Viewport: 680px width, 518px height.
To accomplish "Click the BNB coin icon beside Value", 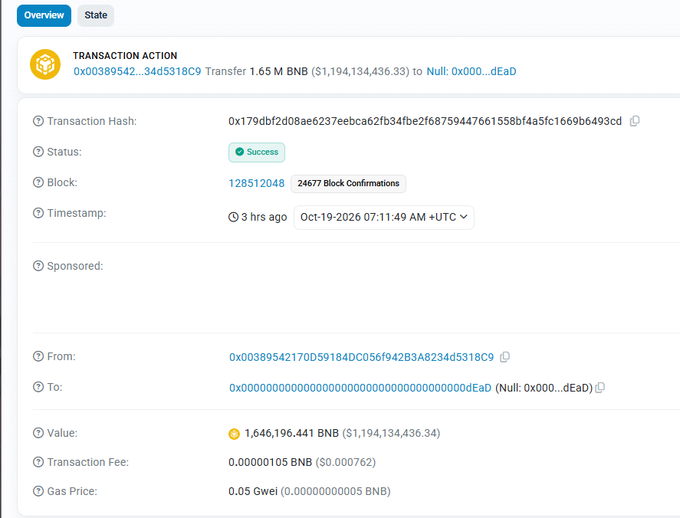I will point(234,434).
